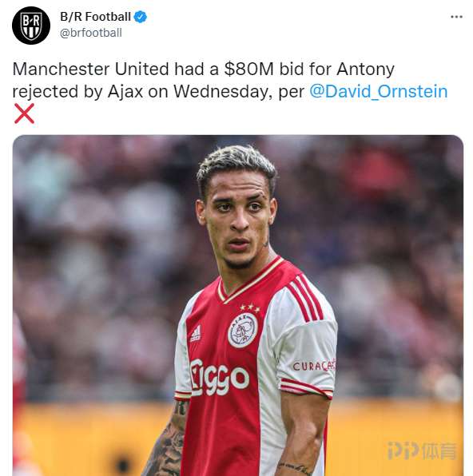
Task: Click the "$80M" amount in tweet text
Action: [x=249, y=69]
